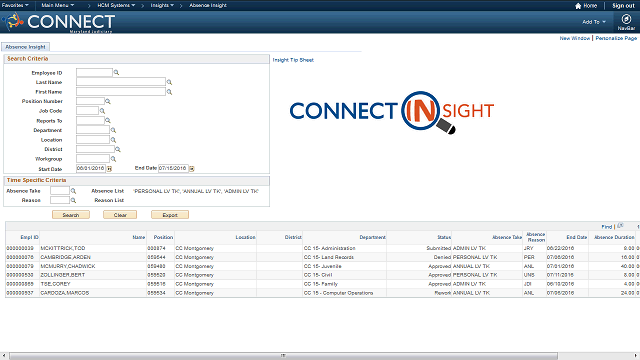This screenshot has height=360, width=640.
Task: Focus the District input field
Action: (x=96, y=149)
